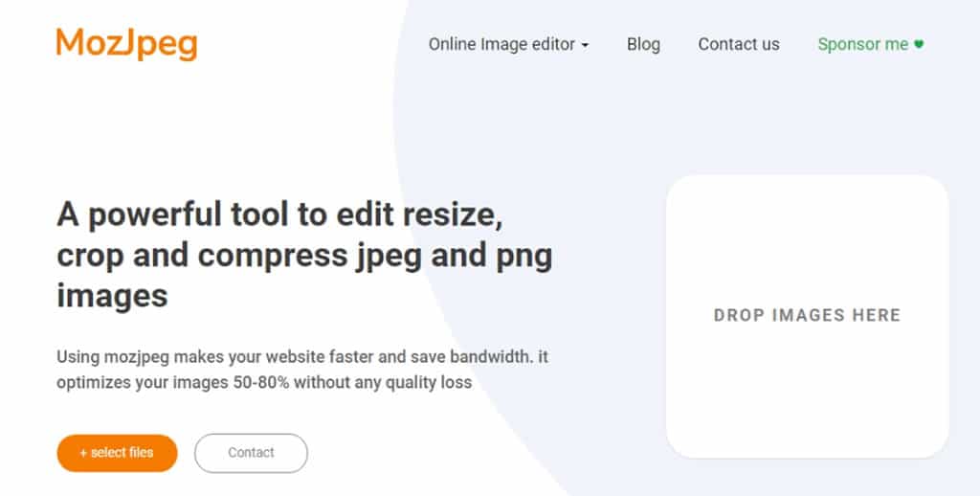Click the green heart icon beside Sponsor me
Screen dimensions: 980x496
[919, 44]
